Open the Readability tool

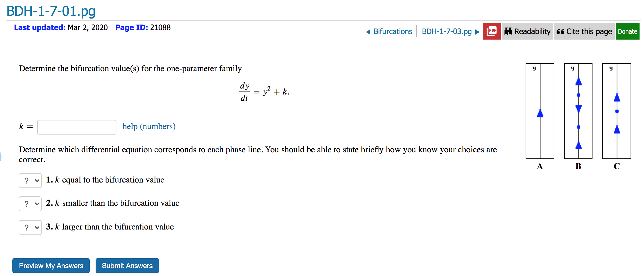[527, 31]
